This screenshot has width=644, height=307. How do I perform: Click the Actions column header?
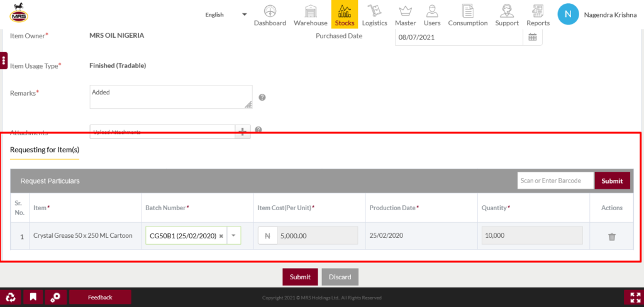pos(612,208)
